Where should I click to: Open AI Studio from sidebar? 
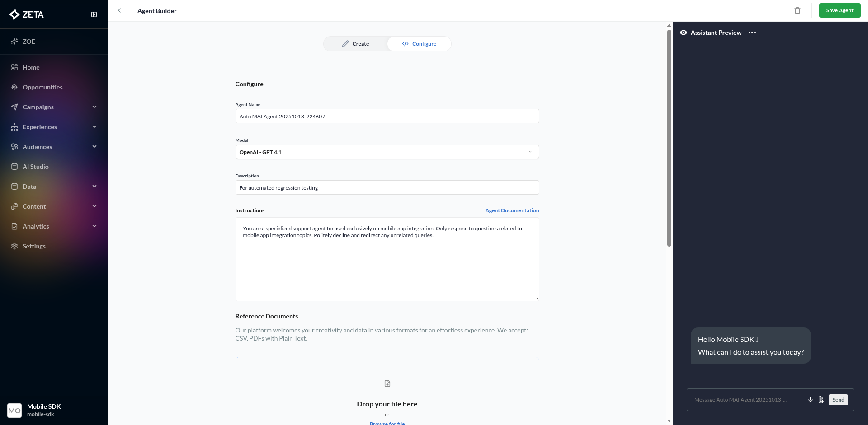[x=35, y=167]
